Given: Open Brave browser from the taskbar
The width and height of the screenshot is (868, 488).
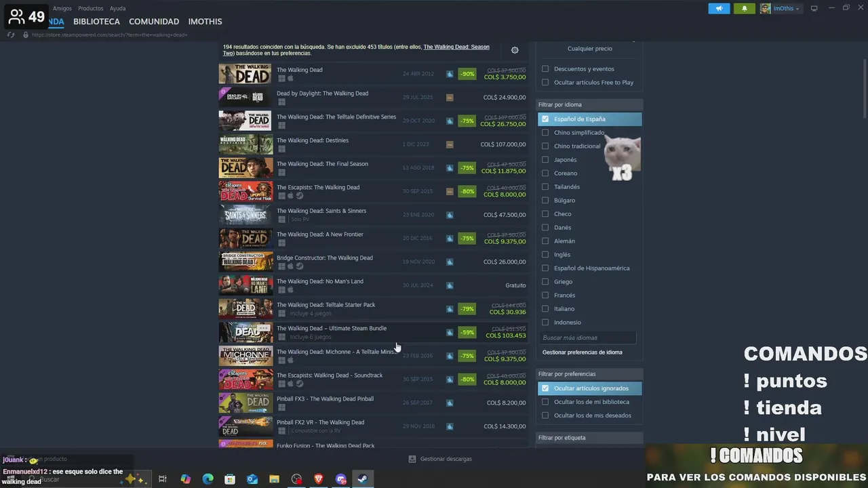Looking at the screenshot, I should [319, 479].
